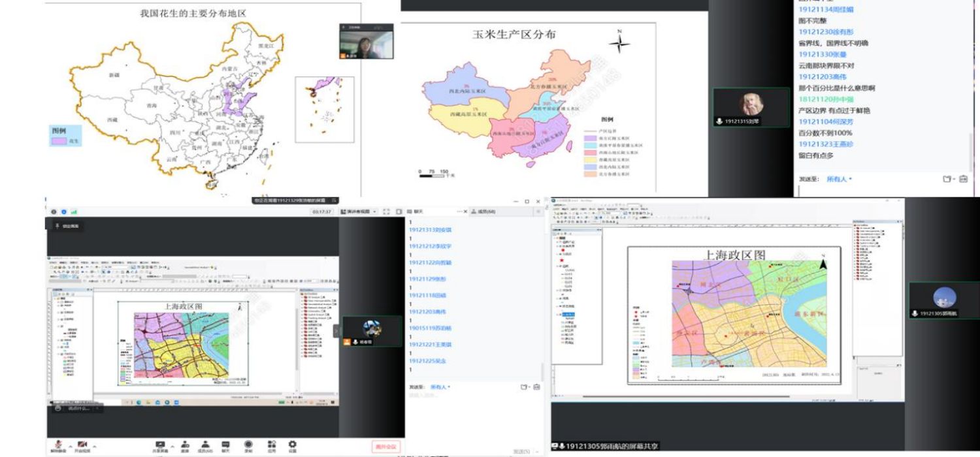This screenshot has height=457, width=980.
Task: Click the Chat icon in bottom toolbar
Action: (x=225, y=444)
